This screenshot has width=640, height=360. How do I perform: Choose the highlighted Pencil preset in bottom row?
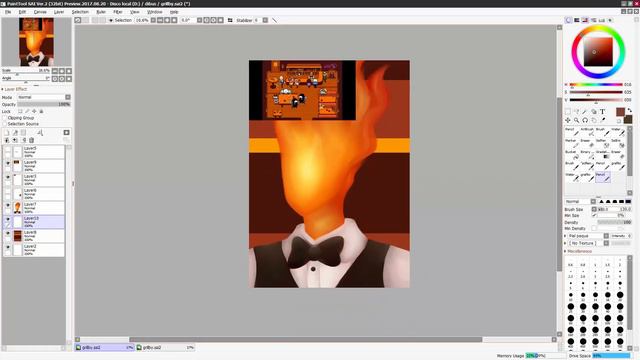[x=603, y=177]
